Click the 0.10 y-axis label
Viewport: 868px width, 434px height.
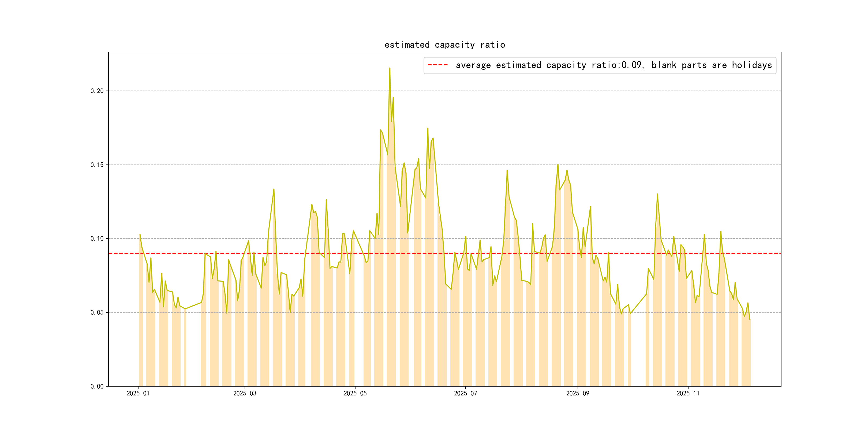97,238
